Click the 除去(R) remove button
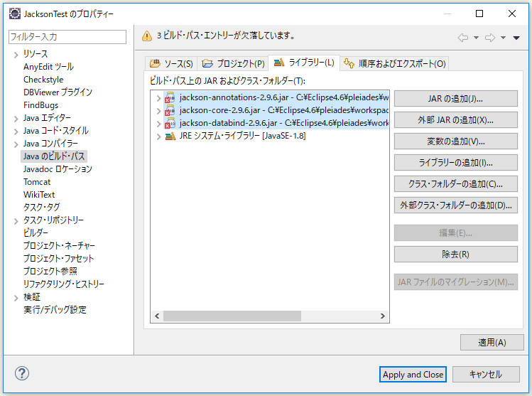 [x=456, y=255]
